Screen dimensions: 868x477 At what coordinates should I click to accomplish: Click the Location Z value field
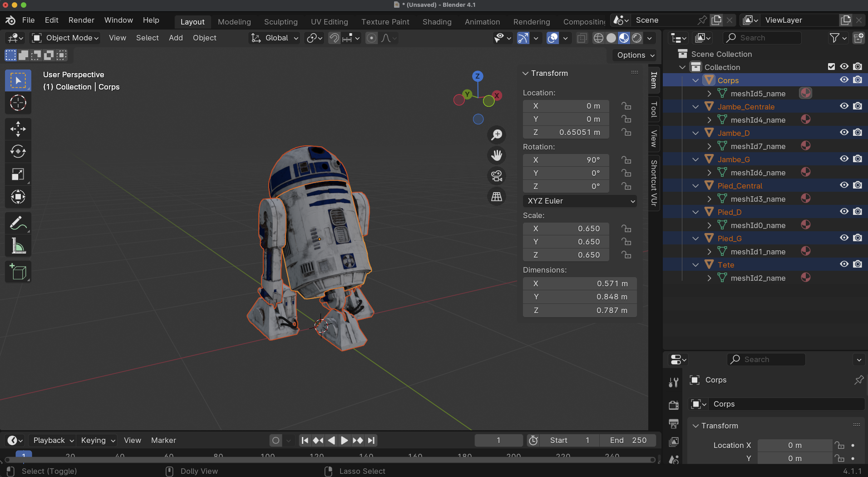(x=566, y=132)
